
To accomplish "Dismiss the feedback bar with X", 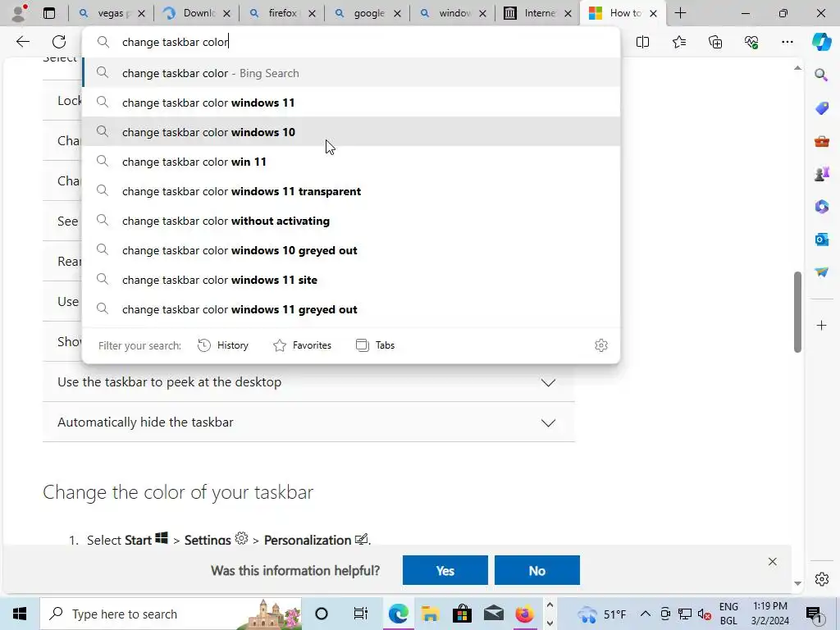I will click(x=772, y=561).
